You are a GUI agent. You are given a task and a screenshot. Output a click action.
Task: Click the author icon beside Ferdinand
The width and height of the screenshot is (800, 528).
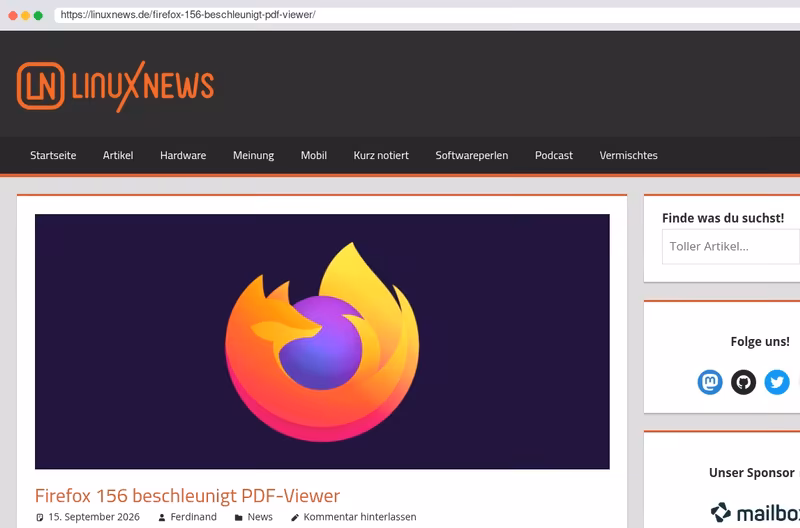(162, 517)
